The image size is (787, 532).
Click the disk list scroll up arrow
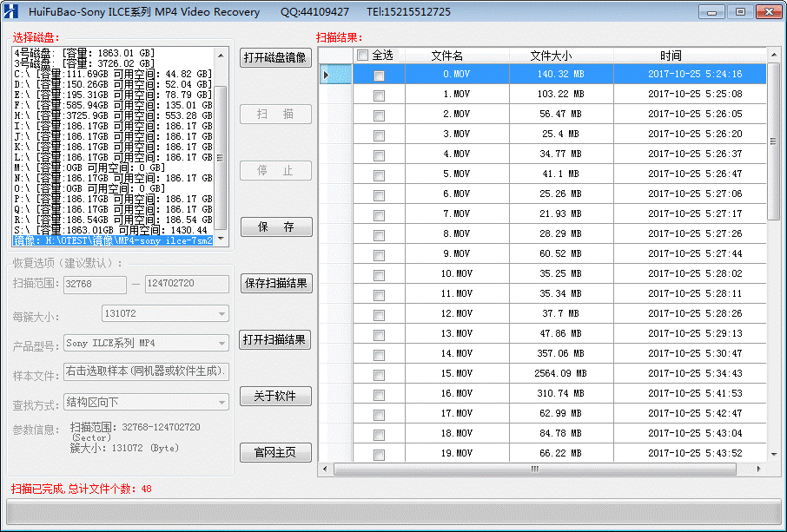coord(221,56)
